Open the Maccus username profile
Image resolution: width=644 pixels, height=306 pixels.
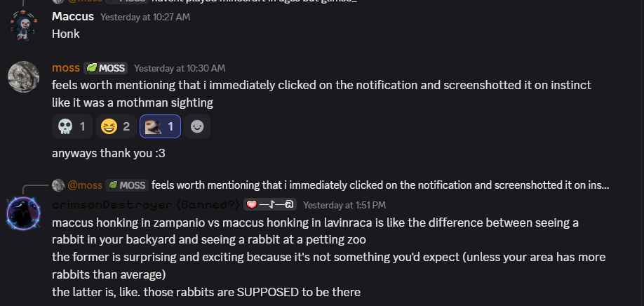pos(73,17)
